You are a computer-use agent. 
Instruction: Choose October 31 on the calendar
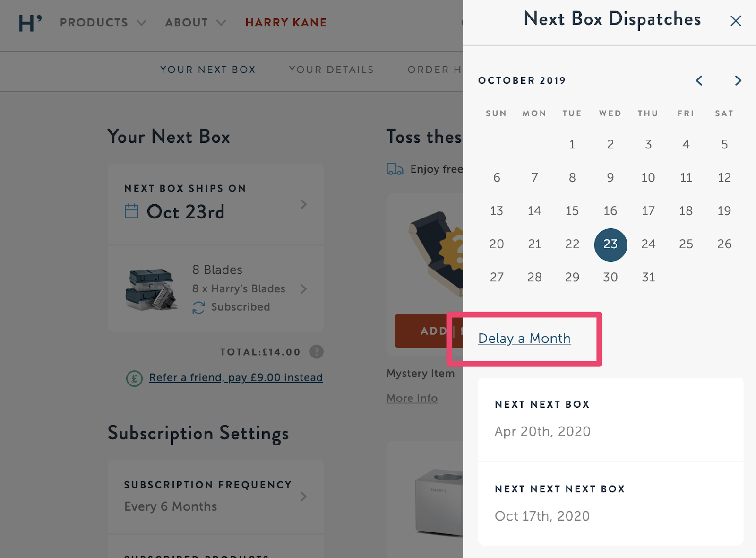[x=648, y=277]
